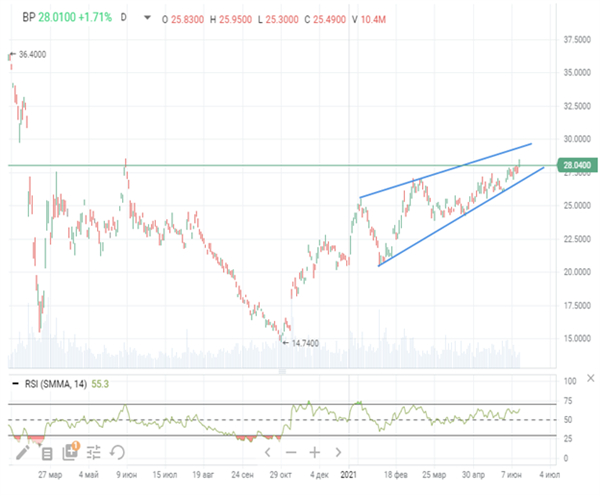Zoom in with the plus button

[315, 453]
